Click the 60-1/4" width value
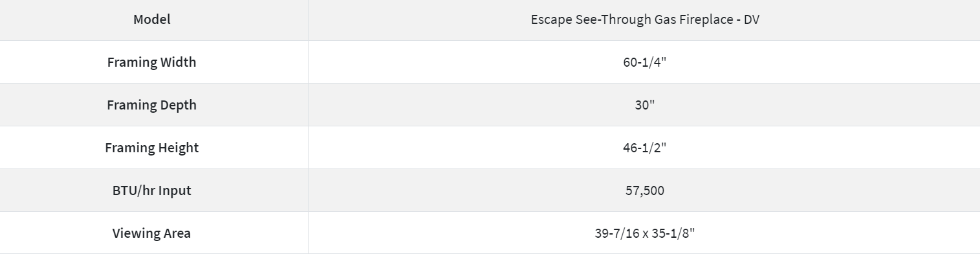Viewport: 980px width, 254px height. (x=644, y=62)
